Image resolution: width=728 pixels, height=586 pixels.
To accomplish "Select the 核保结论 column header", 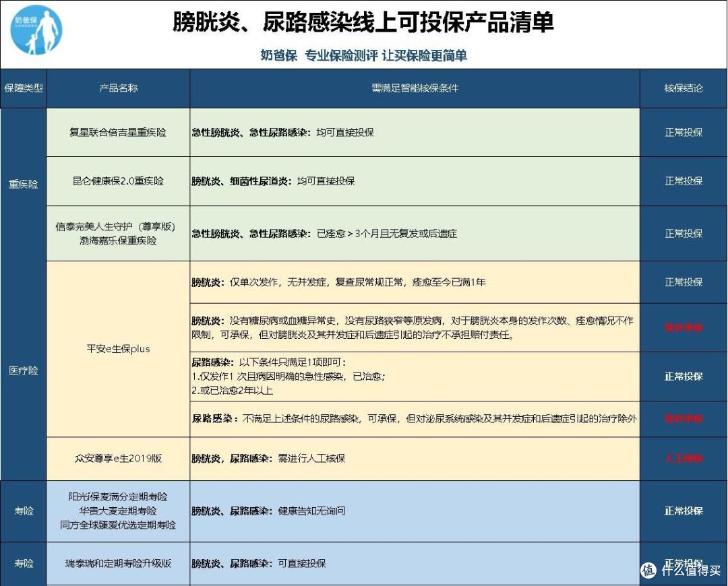I will tap(684, 88).
